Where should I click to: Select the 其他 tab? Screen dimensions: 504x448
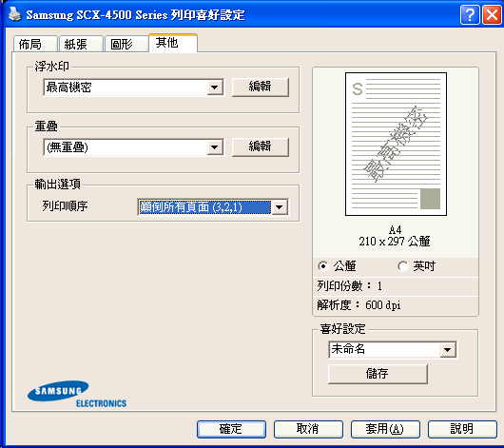[x=173, y=43]
